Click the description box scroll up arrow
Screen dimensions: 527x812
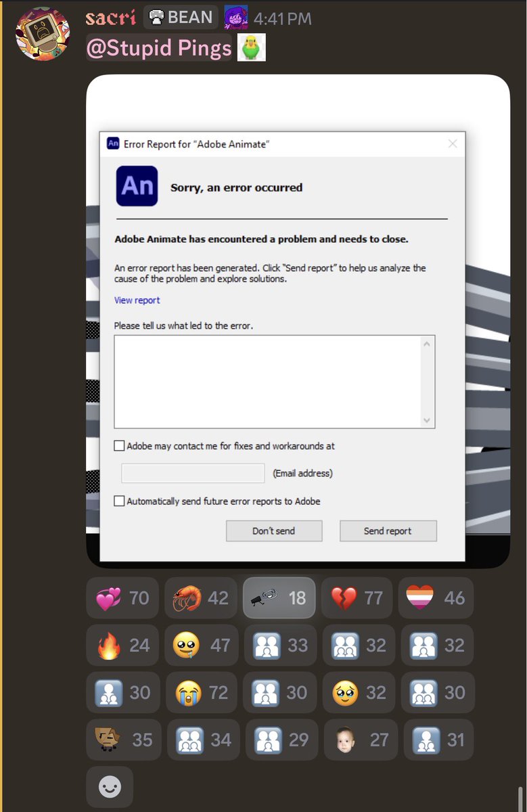click(x=427, y=344)
